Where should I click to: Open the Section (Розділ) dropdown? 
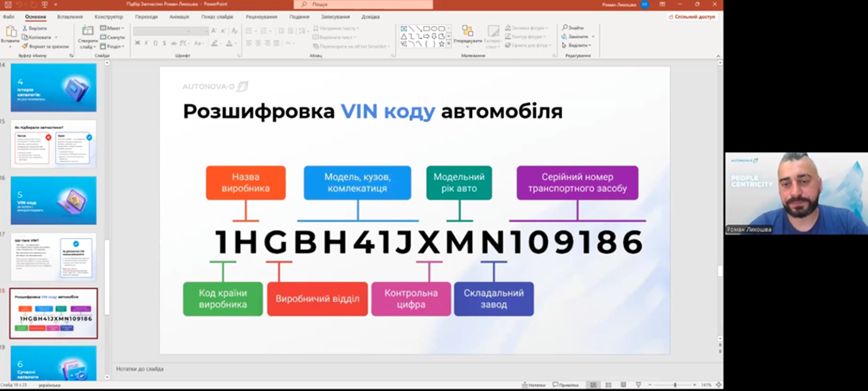[113, 46]
